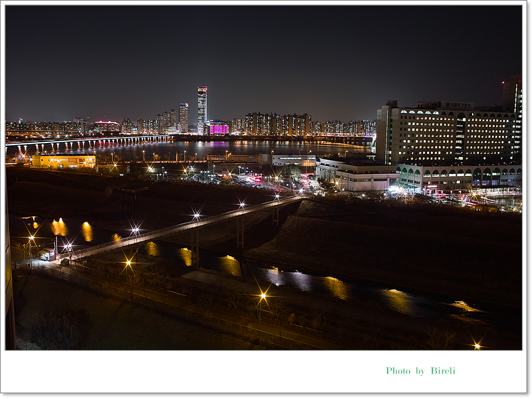The height and width of the screenshot is (398, 532).
Task: Click the "Photo by Bireli" caption text
Action: coord(421,371)
